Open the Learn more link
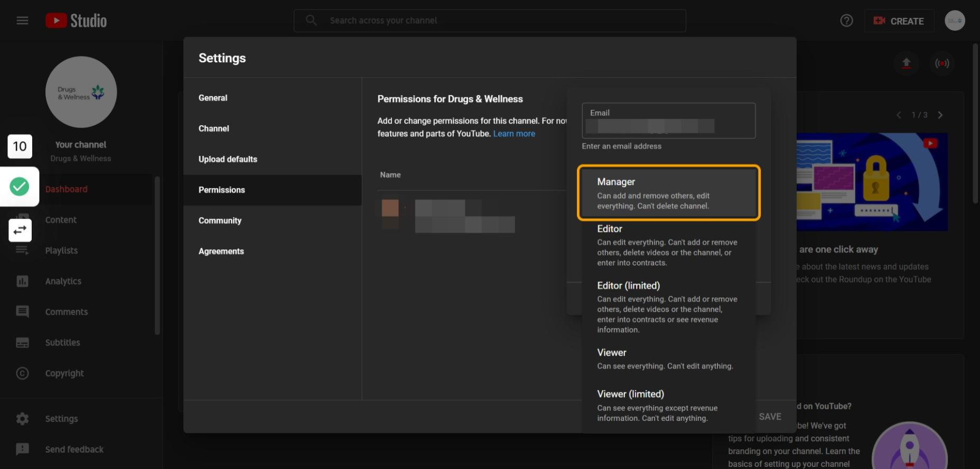This screenshot has height=469, width=980. (x=514, y=134)
